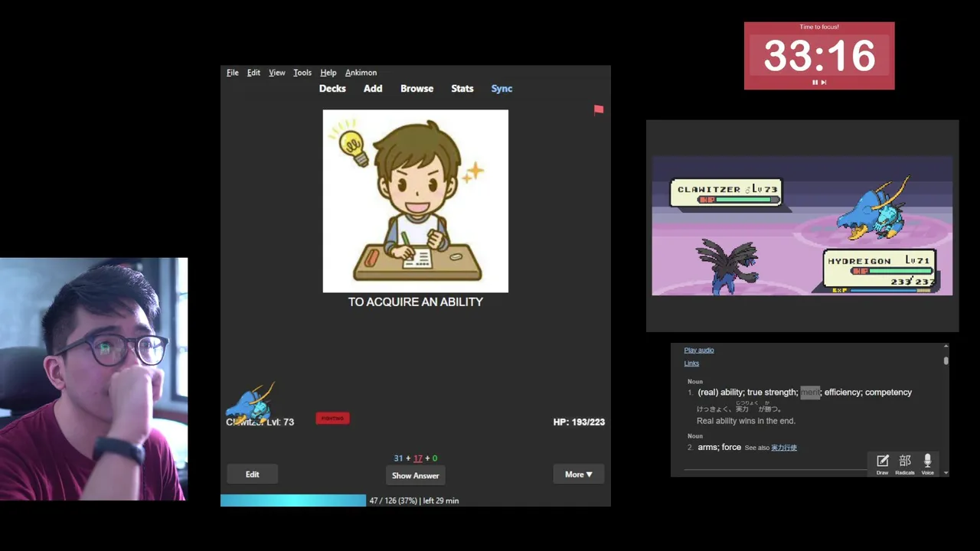Screen dimensions: 980x551
Task: Click the red flag icon on the card
Action: coord(599,110)
